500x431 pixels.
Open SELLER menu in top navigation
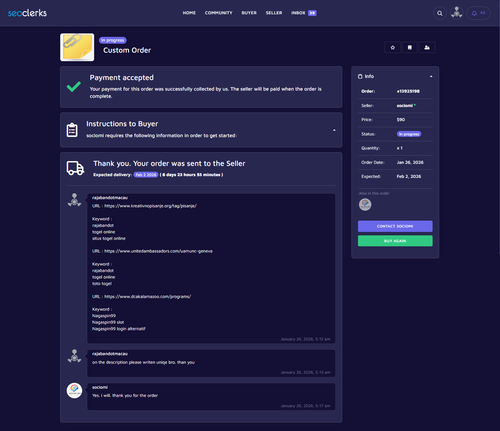(x=274, y=13)
